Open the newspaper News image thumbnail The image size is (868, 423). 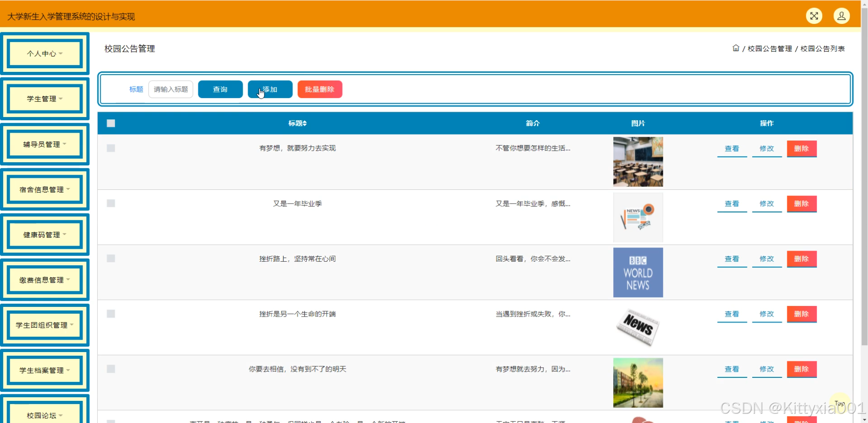click(638, 327)
